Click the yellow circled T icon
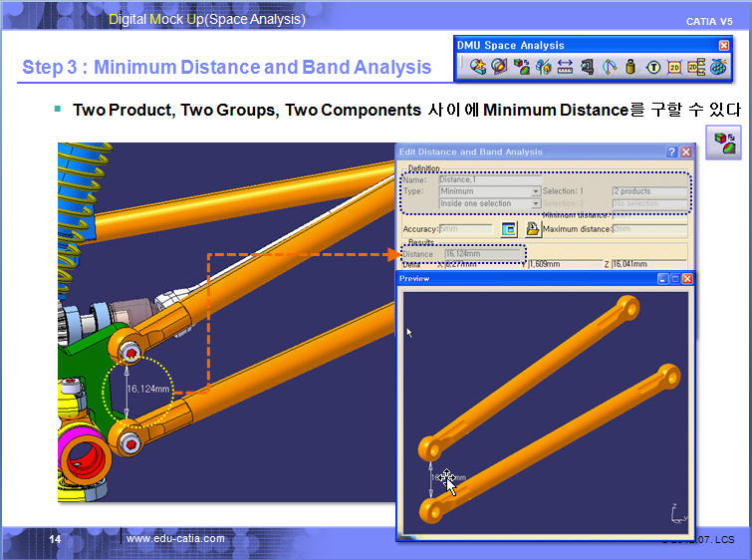The image size is (752, 560). pyautogui.click(x=652, y=67)
